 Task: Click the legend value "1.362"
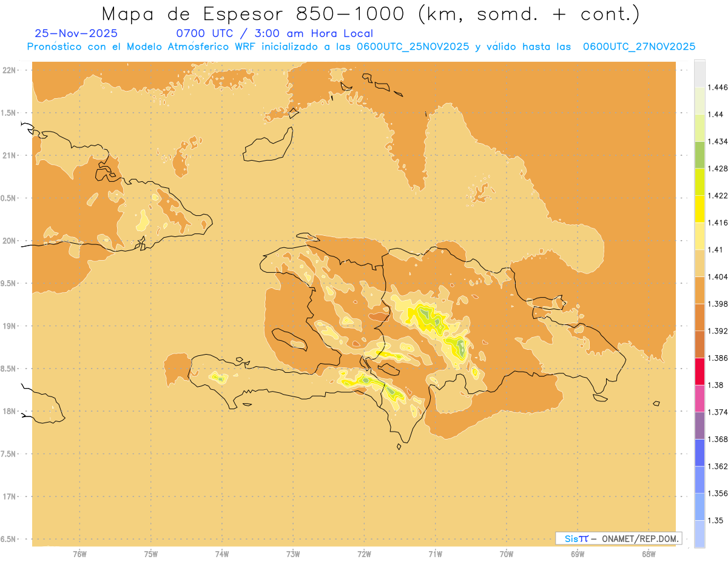pos(718,466)
